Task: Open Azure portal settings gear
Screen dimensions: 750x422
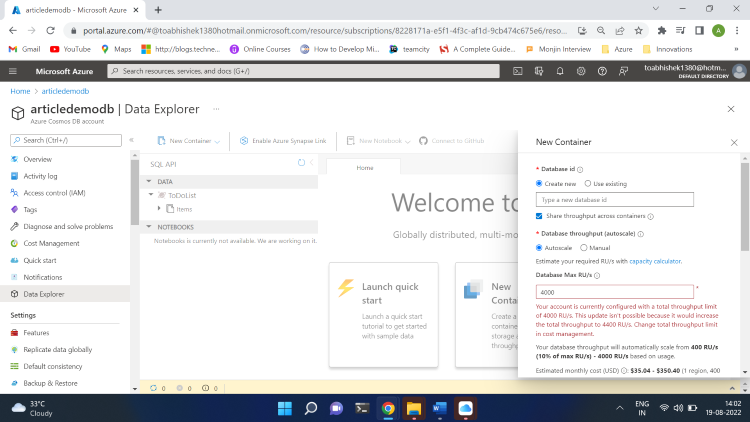Action: pyautogui.click(x=581, y=71)
